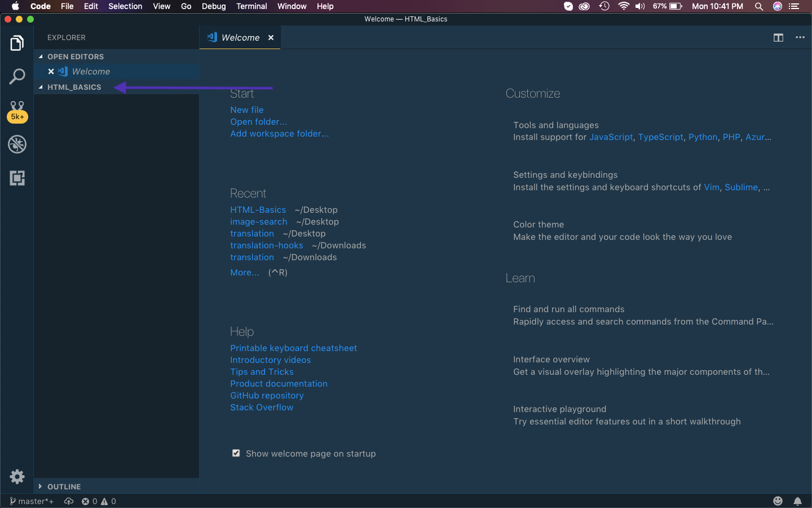Open the View menu
The height and width of the screenshot is (508, 812).
click(161, 6)
